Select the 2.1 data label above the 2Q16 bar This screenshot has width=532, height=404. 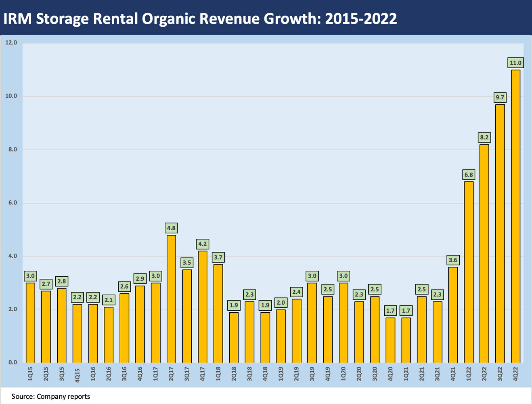coord(109,300)
